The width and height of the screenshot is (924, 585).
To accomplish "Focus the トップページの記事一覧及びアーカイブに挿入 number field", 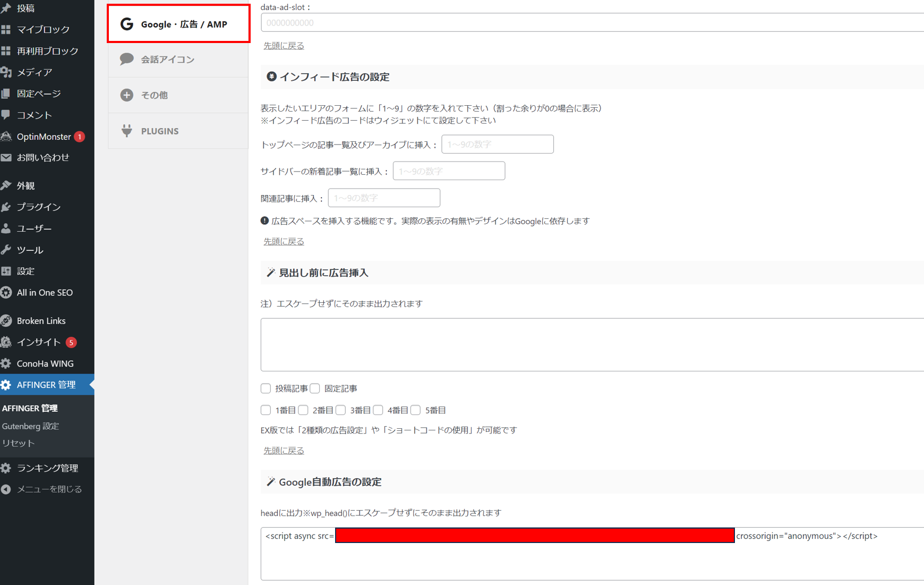I will [x=498, y=144].
